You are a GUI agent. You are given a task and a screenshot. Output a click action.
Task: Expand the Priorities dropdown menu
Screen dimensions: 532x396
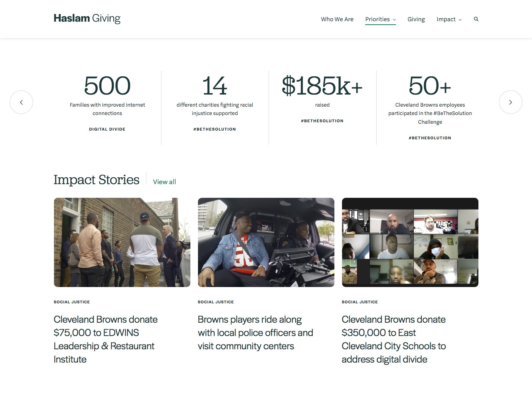[380, 19]
